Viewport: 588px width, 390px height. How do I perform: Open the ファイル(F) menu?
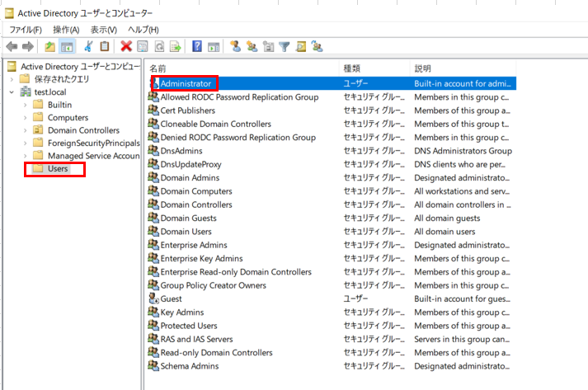[x=26, y=30]
